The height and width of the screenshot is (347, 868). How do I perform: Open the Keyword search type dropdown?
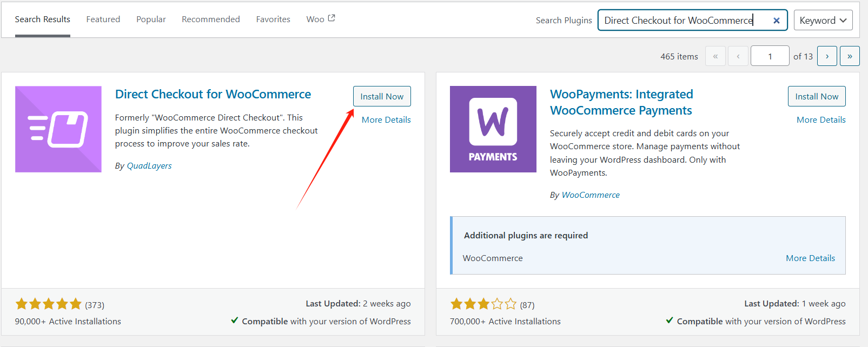pyautogui.click(x=823, y=19)
